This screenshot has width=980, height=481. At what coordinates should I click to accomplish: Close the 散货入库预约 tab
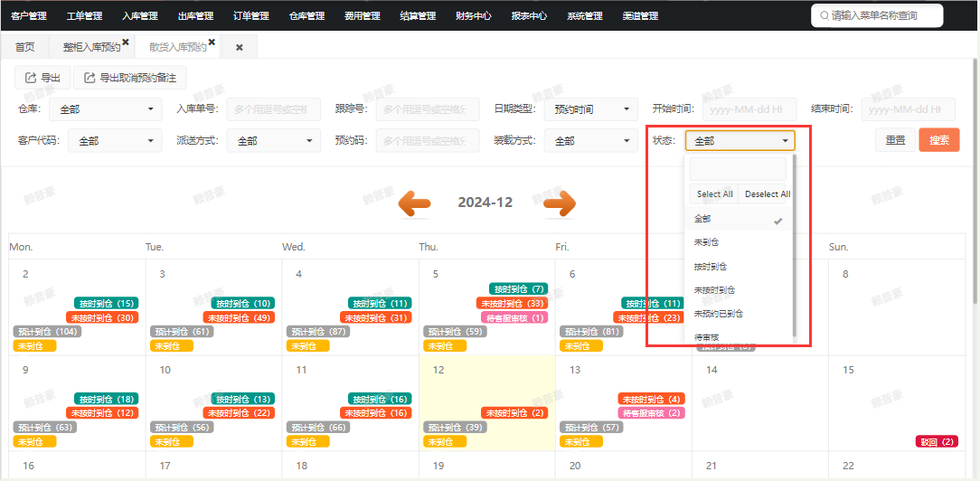point(212,42)
